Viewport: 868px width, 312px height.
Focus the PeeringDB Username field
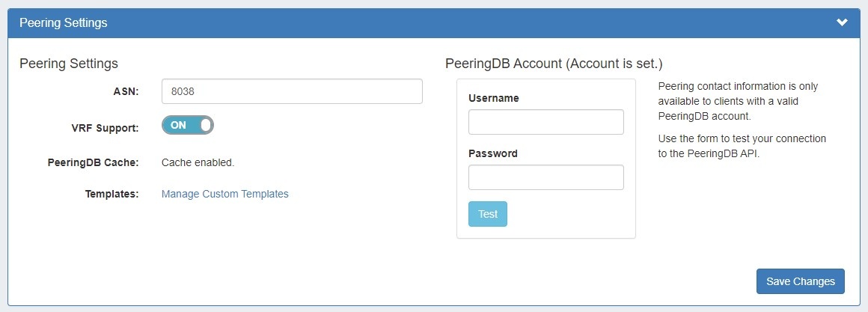pyautogui.click(x=545, y=122)
